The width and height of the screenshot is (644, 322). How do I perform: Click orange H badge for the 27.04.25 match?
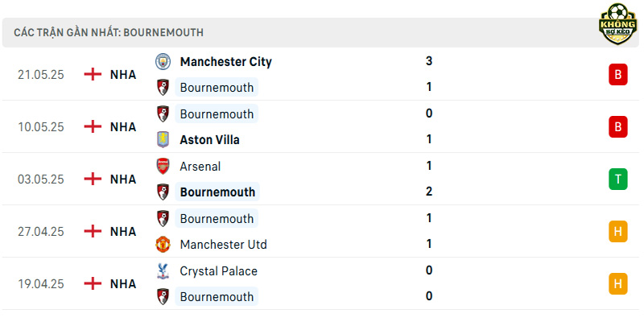[617, 232]
